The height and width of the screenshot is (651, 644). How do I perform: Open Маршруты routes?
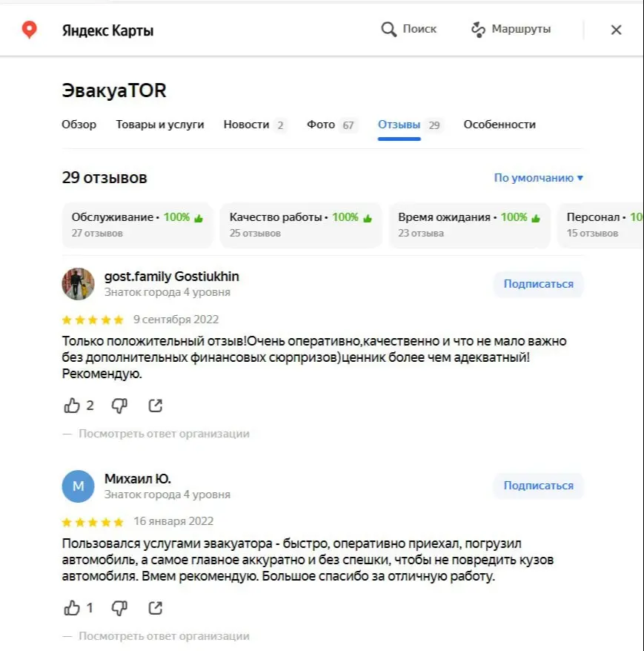pos(511,29)
